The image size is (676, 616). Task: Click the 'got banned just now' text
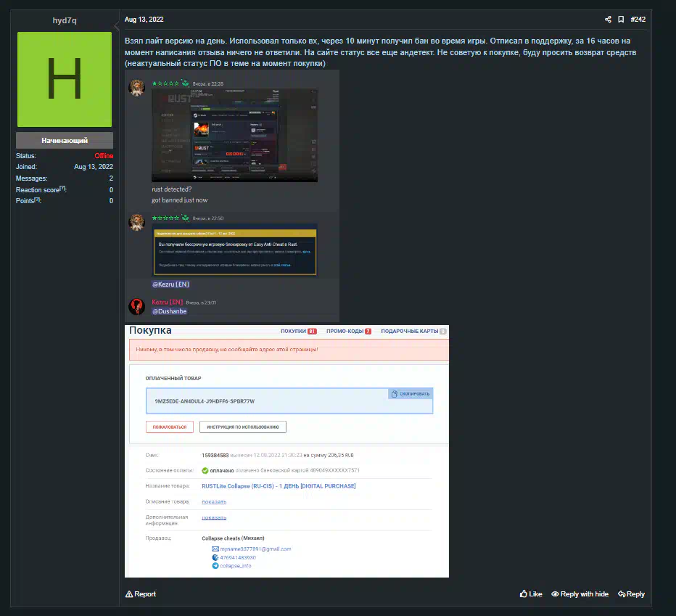pos(179,200)
